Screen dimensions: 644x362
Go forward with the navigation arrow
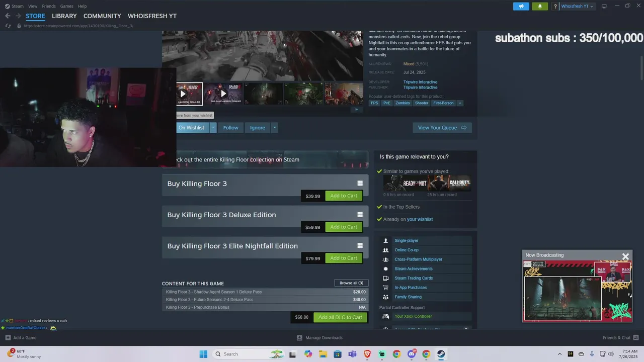click(x=19, y=16)
